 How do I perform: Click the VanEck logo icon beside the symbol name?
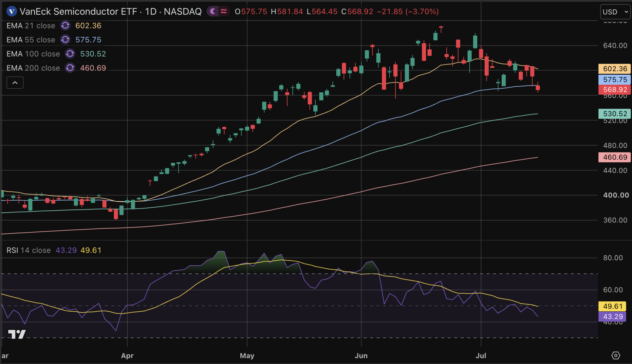click(12, 11)
